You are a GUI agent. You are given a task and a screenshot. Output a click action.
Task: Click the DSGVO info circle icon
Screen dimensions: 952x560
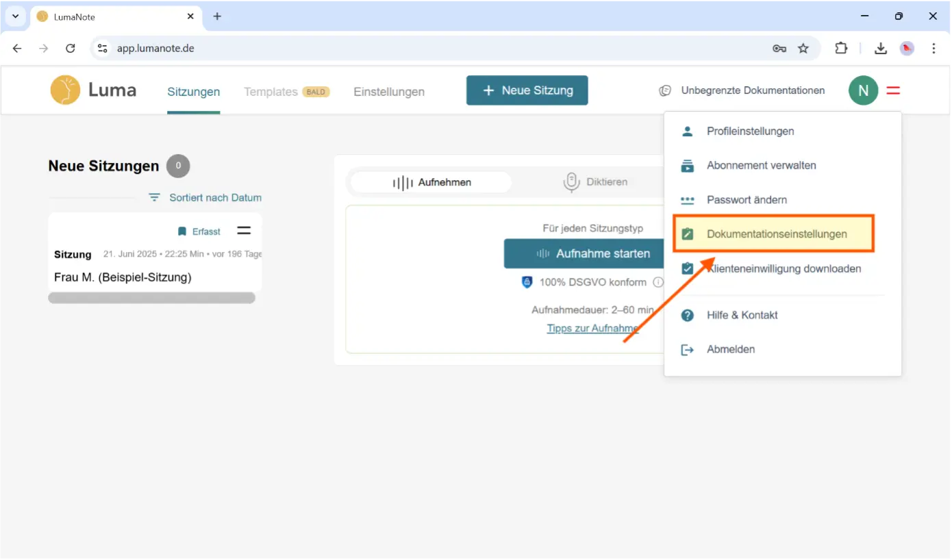657,282
